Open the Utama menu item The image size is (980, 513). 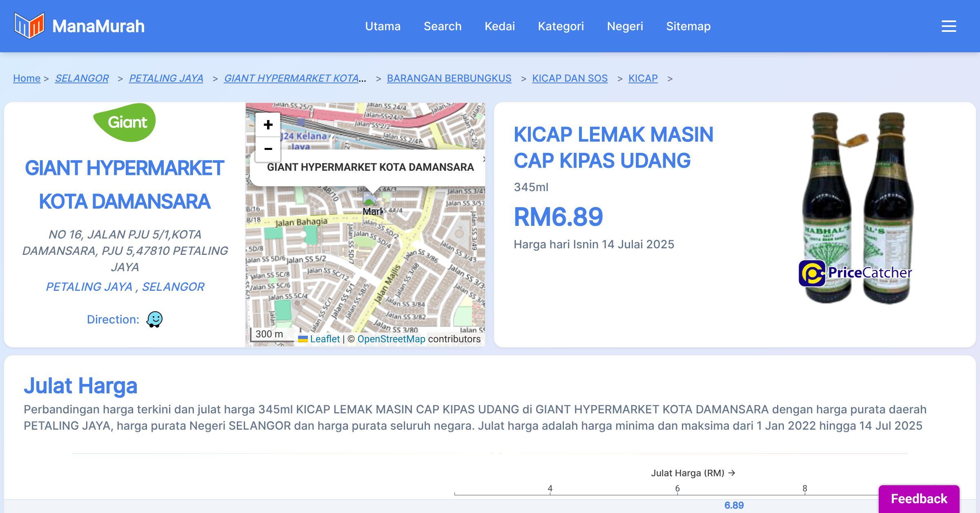[383, 26]
